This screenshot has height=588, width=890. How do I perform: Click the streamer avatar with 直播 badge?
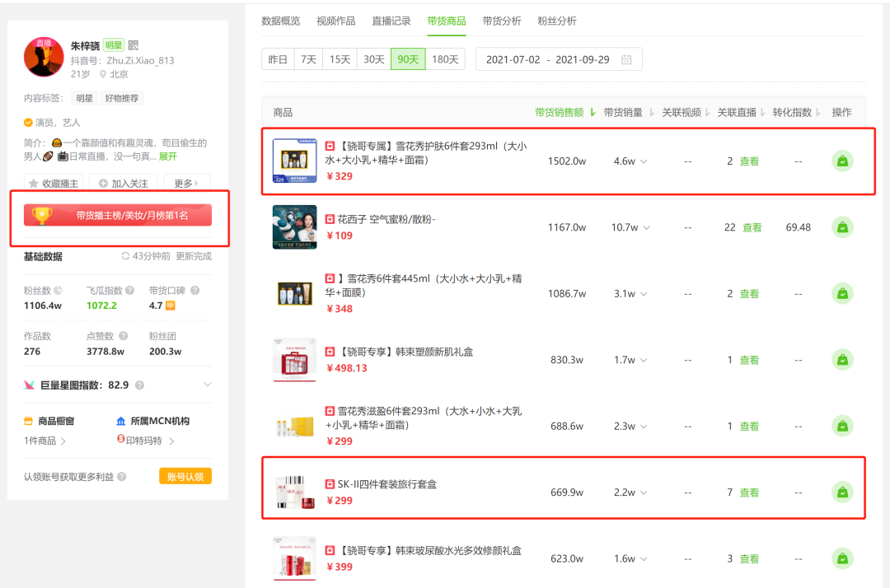(44, 58)
